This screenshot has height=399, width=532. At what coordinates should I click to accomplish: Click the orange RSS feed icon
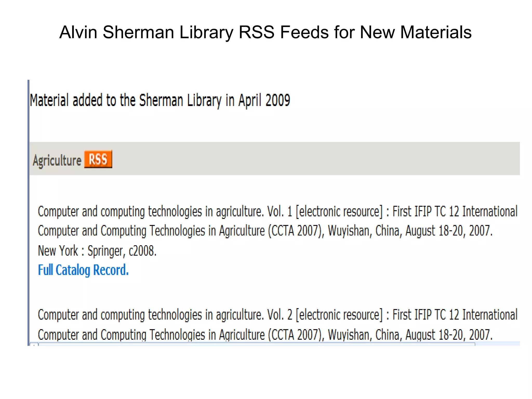coord(98,159)
